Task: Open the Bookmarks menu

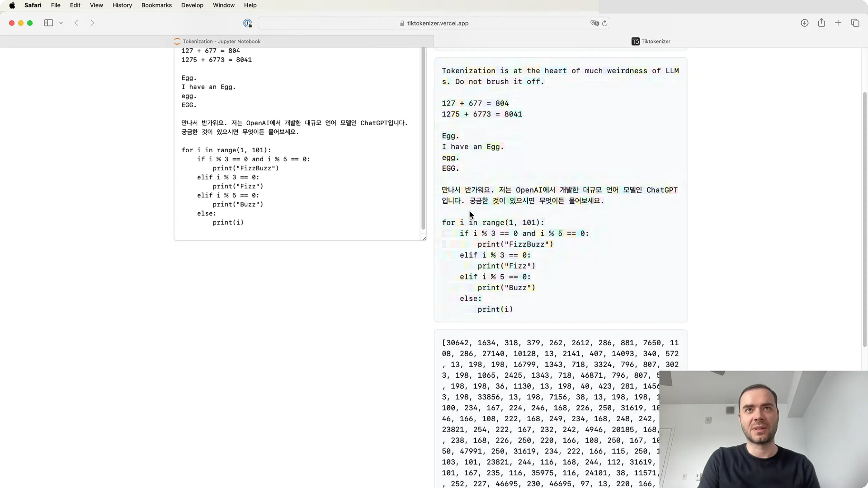Action: tap(156, 5)
